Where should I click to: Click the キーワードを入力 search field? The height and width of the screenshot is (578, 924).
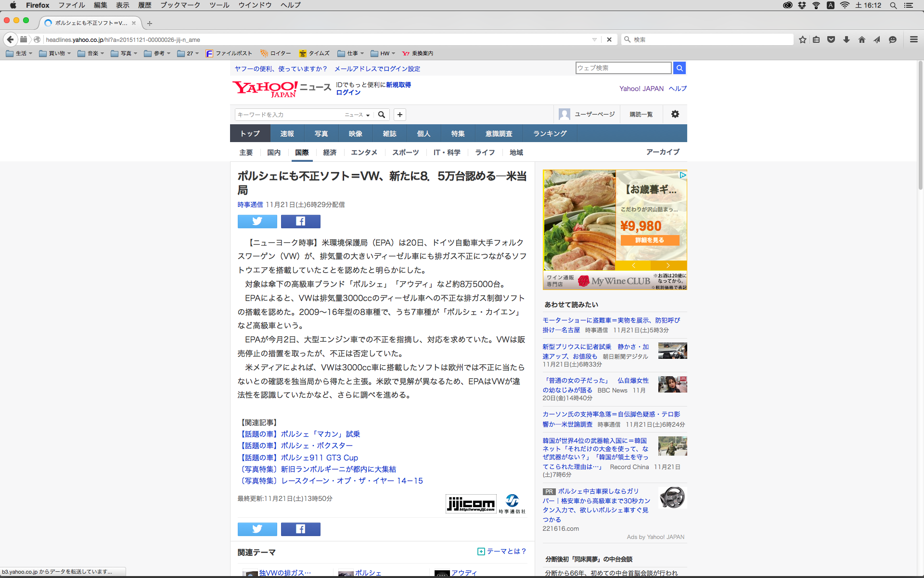(288, 115)
